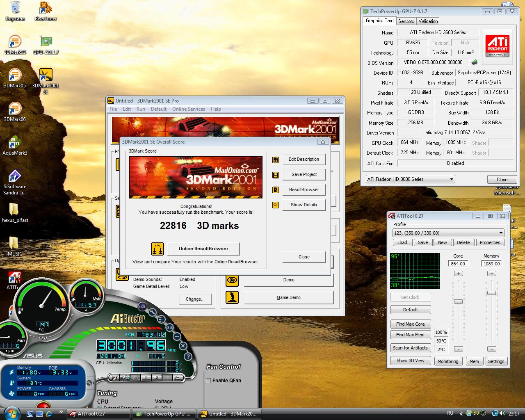Open the 3DMark03 desktop shortcut
The width and height of the screenshot is (525, 420).
point(15,45)
